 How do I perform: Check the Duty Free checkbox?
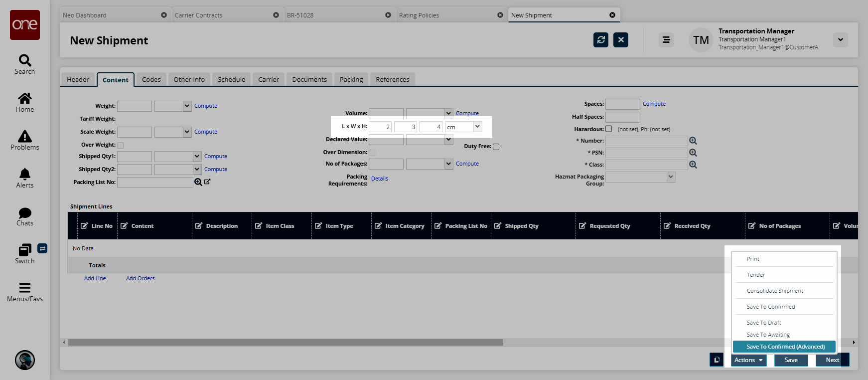click(x=496, y=147)
